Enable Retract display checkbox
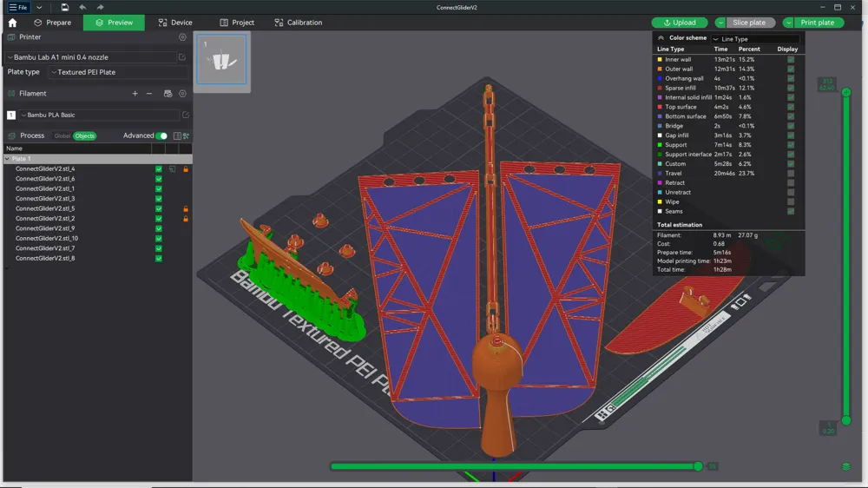The height and width of the screenshot is (488, 868). tap(791, 183)
